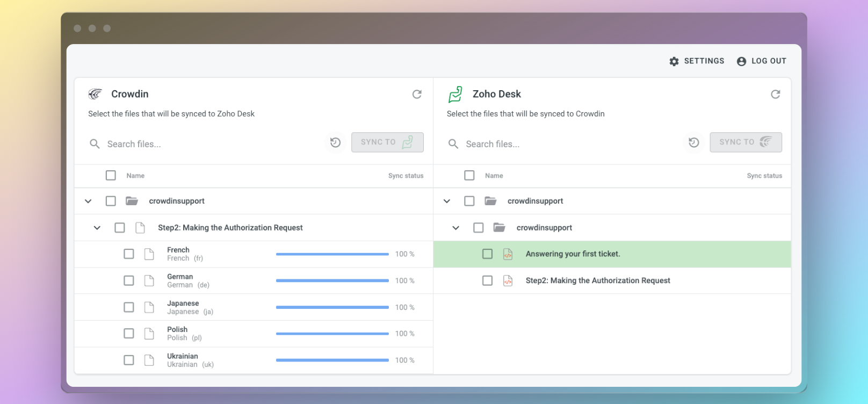The height and width of the screenshot is (404, 868).
Task: Collapse top-level crowdinsupport in Zoho Desk
Action: point(447,201)
